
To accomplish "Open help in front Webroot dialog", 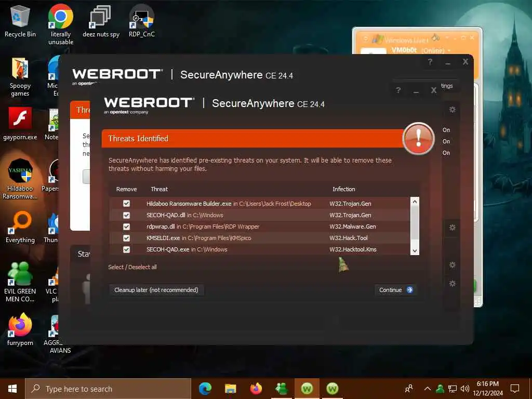I will coord(398,90).
